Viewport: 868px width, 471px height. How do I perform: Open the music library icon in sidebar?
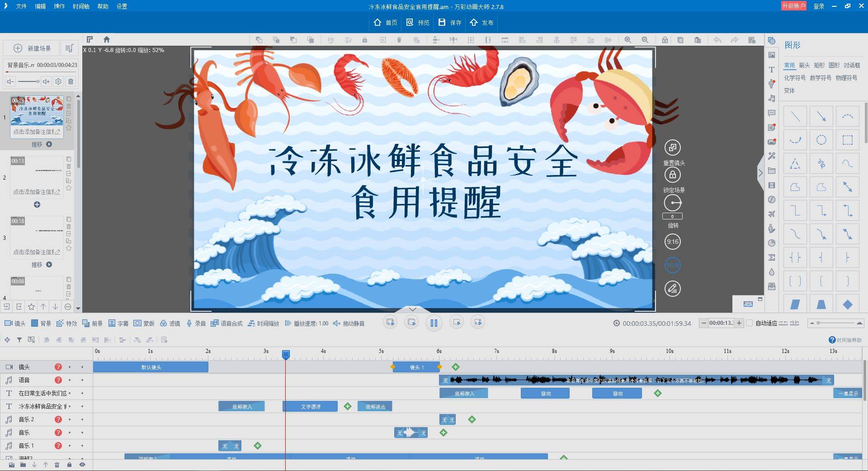coord(772,98)
